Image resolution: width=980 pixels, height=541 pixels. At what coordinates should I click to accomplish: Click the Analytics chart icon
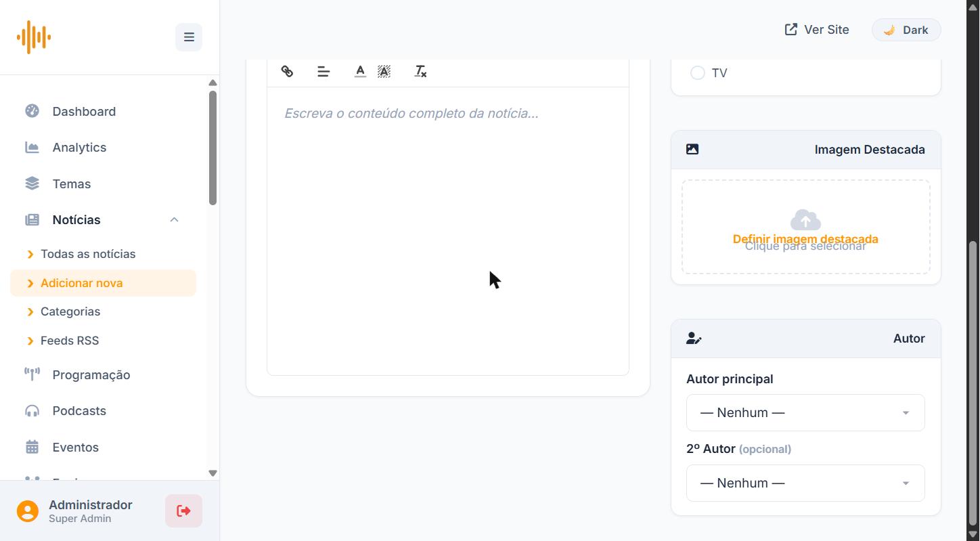coord(32,148)
